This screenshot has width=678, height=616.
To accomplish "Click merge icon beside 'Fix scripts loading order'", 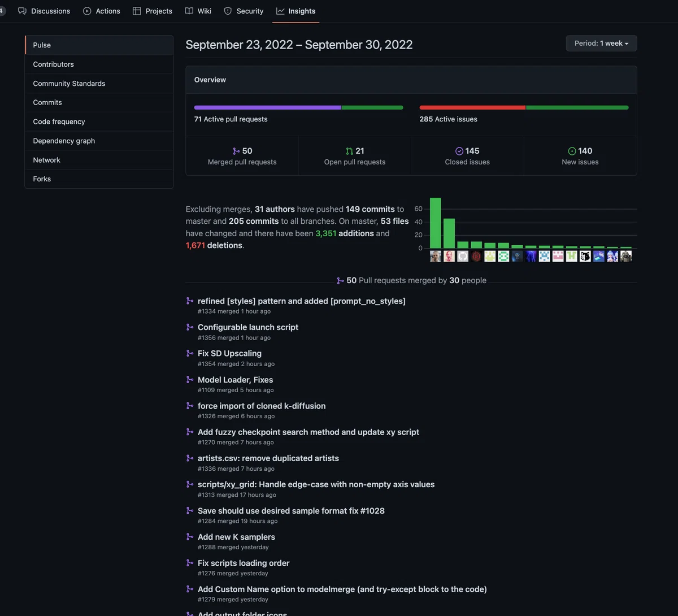I will [190, 563].
